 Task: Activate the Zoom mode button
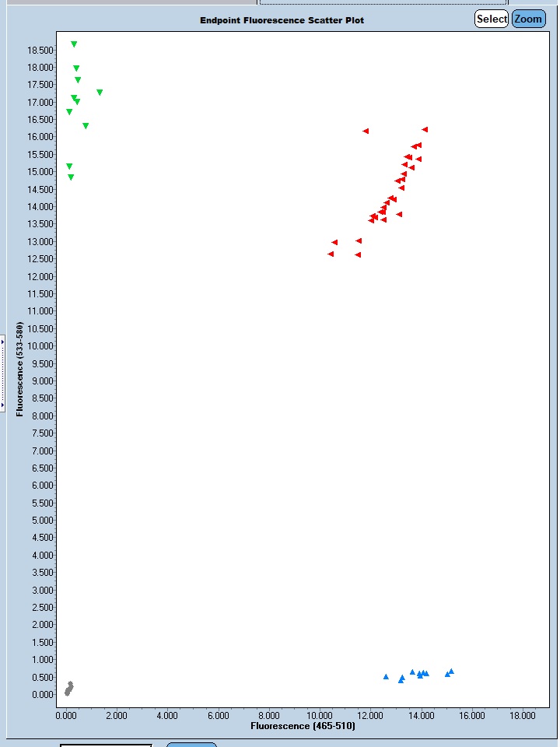(x=528, y=19)
